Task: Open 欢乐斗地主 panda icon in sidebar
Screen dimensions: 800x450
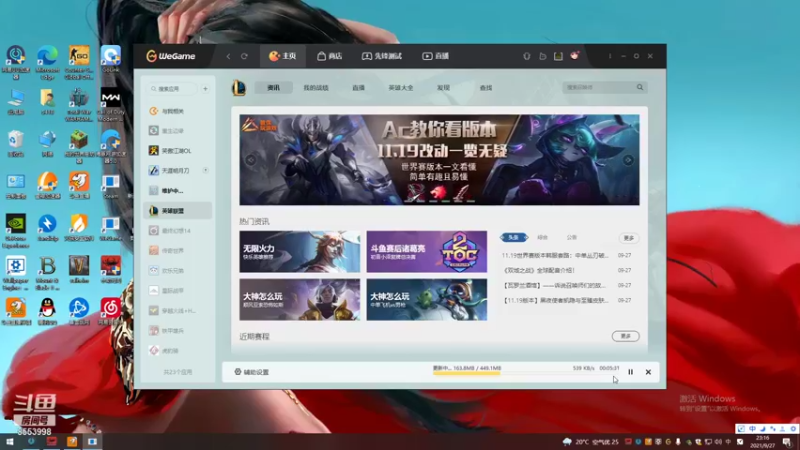Action: point(154,270)
